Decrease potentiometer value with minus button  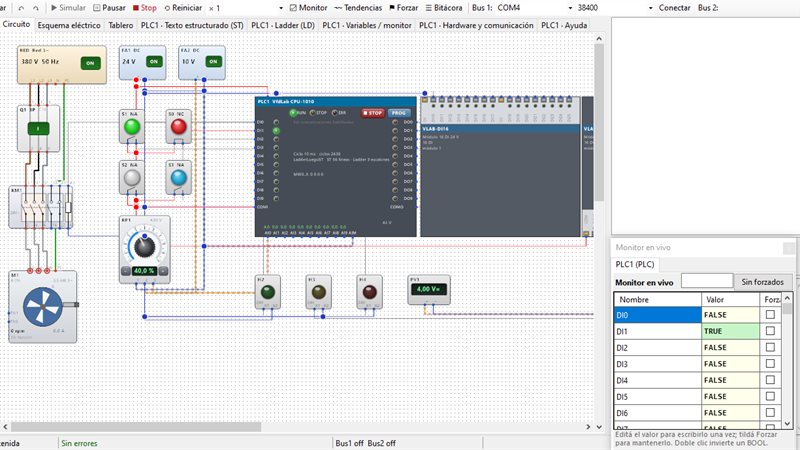126,271
